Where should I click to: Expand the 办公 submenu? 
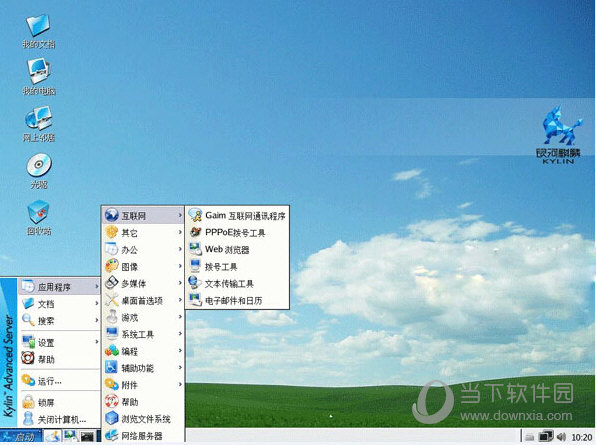[x=143, y=250]
